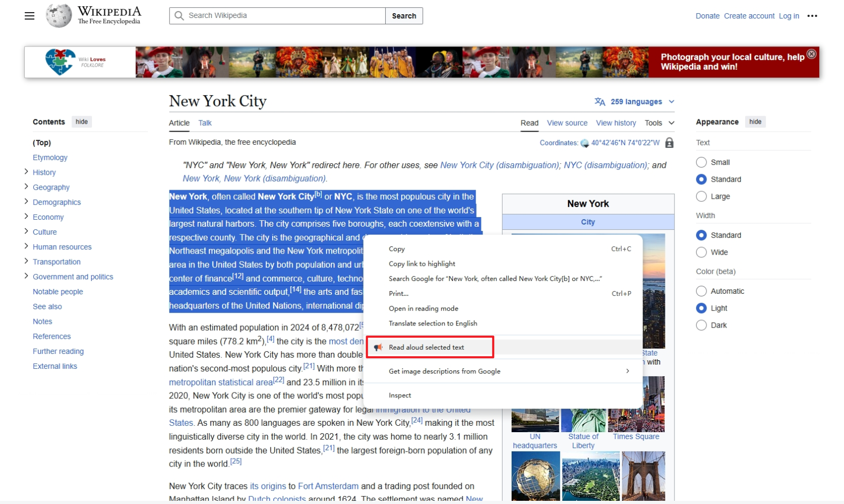Choose Copy link to highlight

click(x=504, y=264)
